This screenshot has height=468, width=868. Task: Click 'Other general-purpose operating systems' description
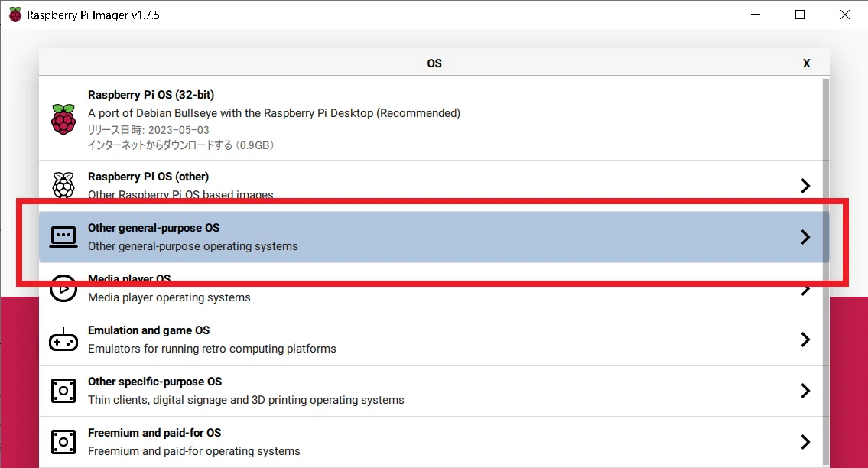(193, 246)
